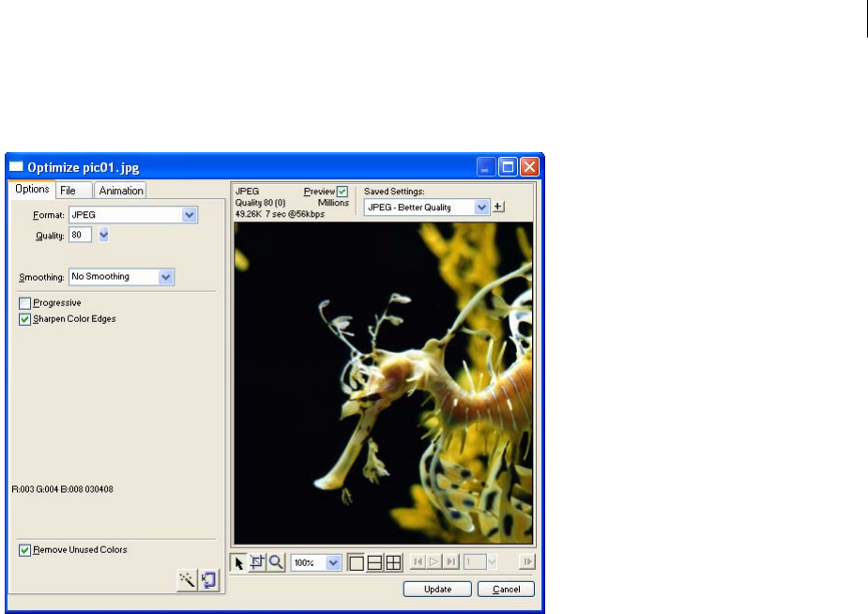Minimize the Optimize pic01.jpg window
868x614 pixels.
pos(486,167)
